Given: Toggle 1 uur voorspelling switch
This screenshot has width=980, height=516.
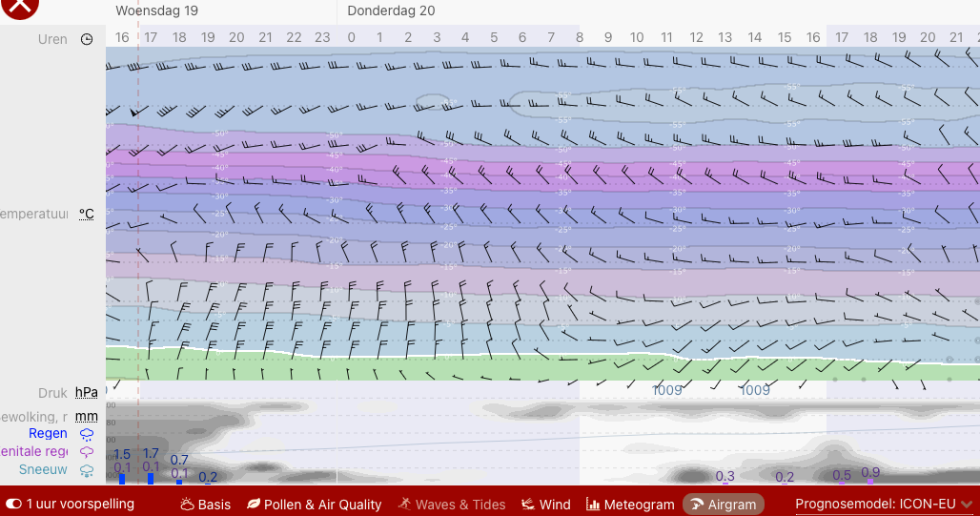Looking at the screenshot, I should [13, 505].
